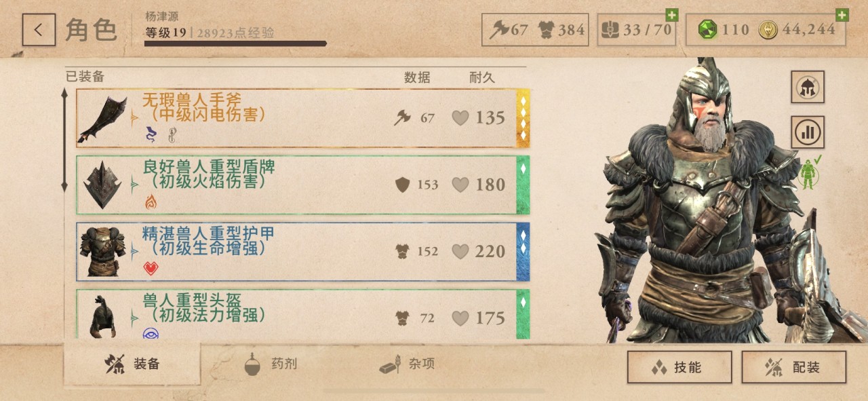Expand the 精湛兽人重型护甲 item row
The image size is (868, 401).
[302, 251]
